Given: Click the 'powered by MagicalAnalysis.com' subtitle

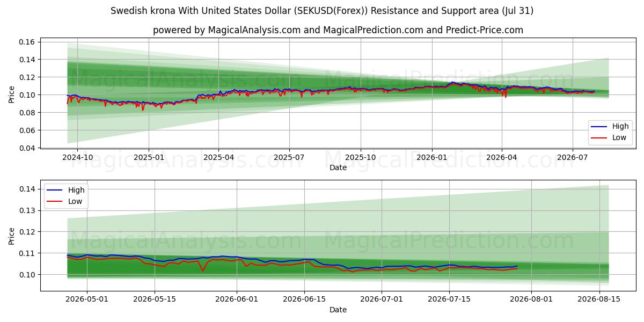Looking at the screenshot, I should coord(338,30).
